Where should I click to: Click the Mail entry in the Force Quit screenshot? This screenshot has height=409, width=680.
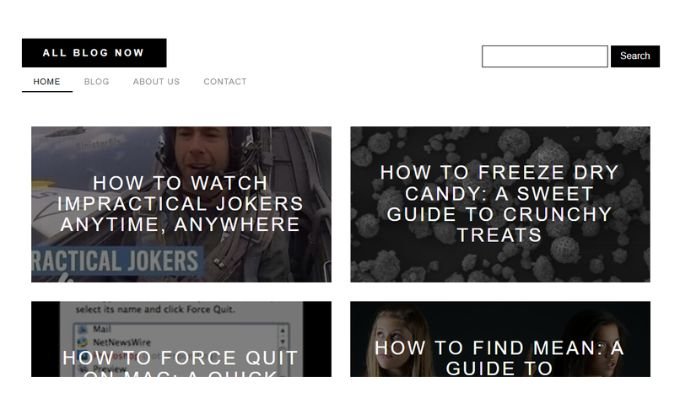[102, 329]
